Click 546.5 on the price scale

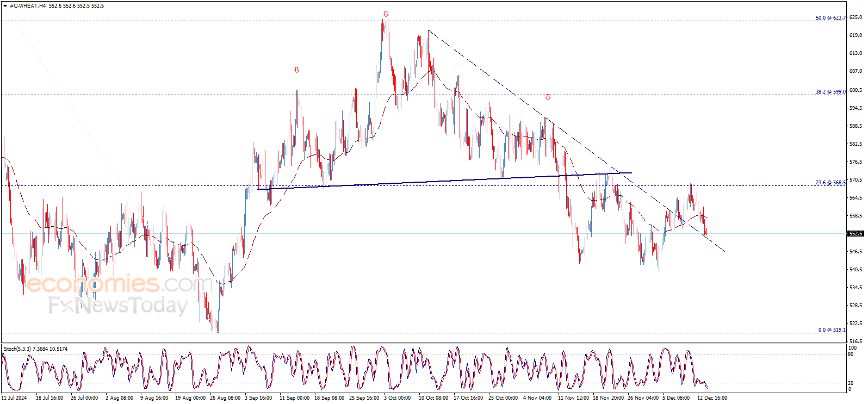coord(855,252)
